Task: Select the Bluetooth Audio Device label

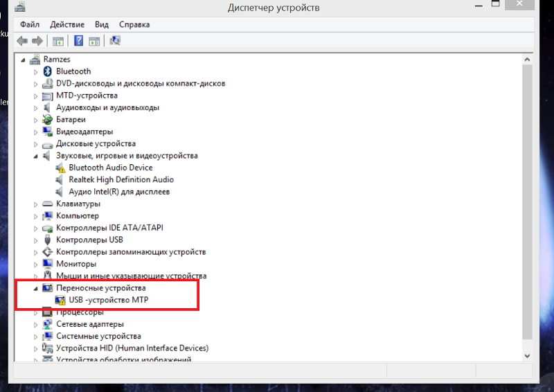Action: [111, 168]
